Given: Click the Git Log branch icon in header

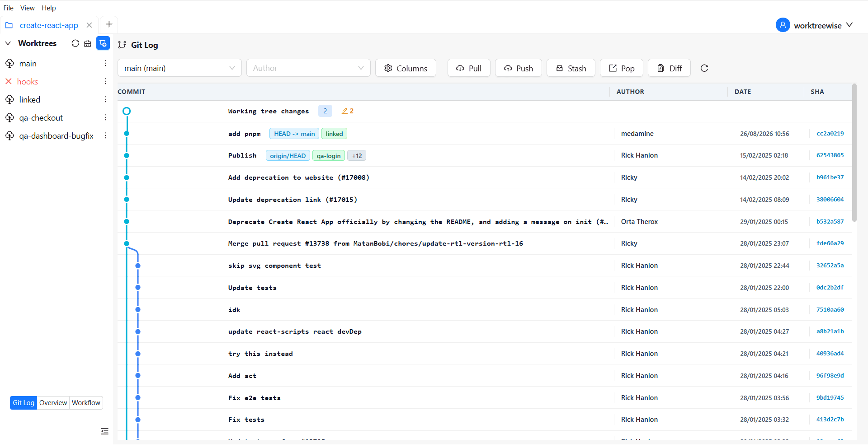Looking at the screenshot, I should click(122, 45).
